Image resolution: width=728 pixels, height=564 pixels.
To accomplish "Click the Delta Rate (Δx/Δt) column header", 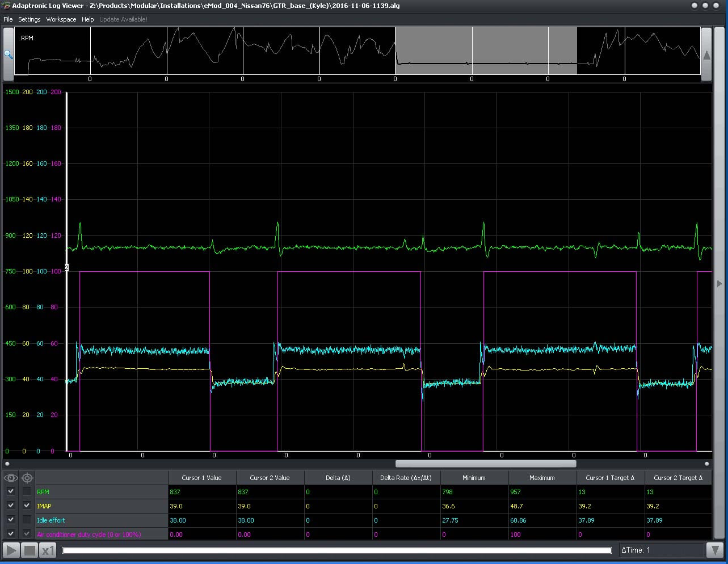I will point(406,478).
